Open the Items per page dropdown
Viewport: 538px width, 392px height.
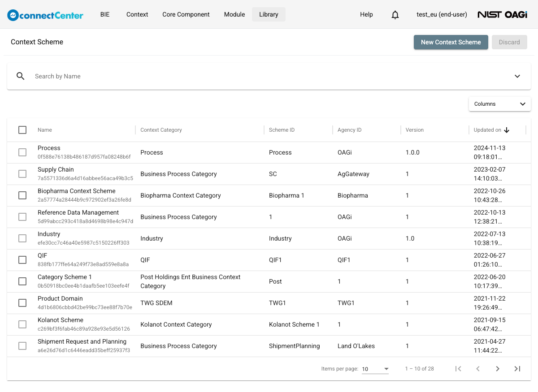pos(375,369)
